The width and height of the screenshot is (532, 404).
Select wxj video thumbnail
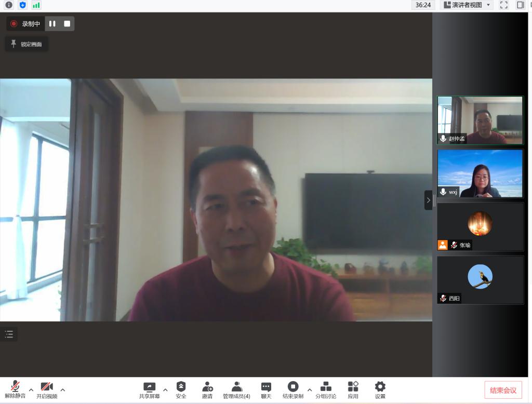pos(480,173)
